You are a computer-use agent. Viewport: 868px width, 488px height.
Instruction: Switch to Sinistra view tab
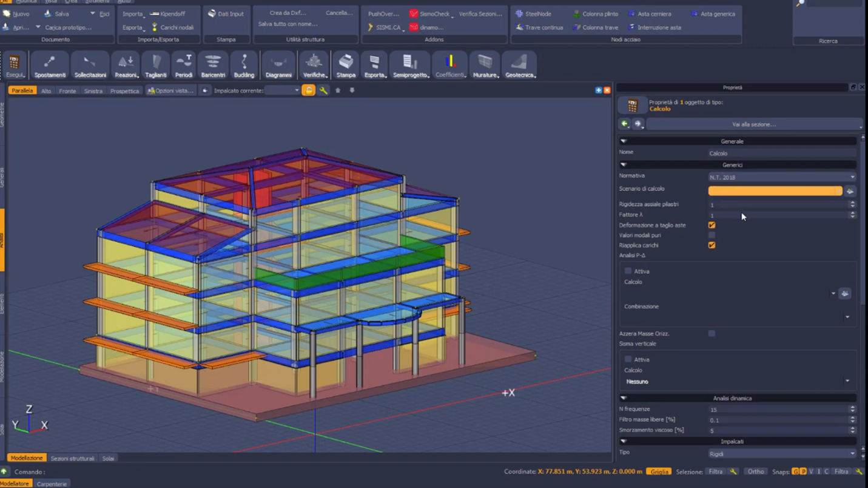[93, 91]
